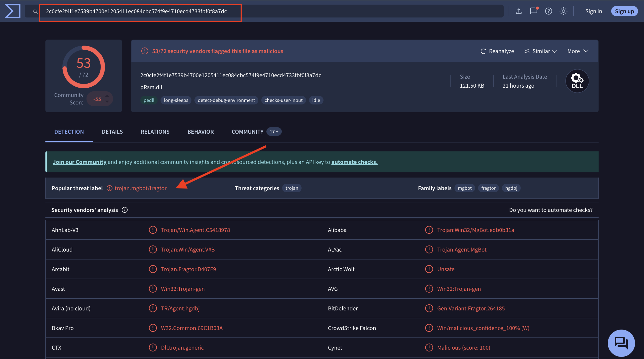Click the search magnifier icon
This screenshot has width=644, height=359.
[x=35, y=11]
